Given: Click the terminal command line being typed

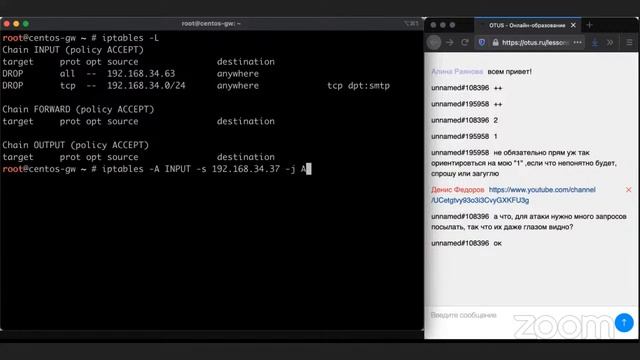Looking at the screenshot, I should (x=157, y=169).
